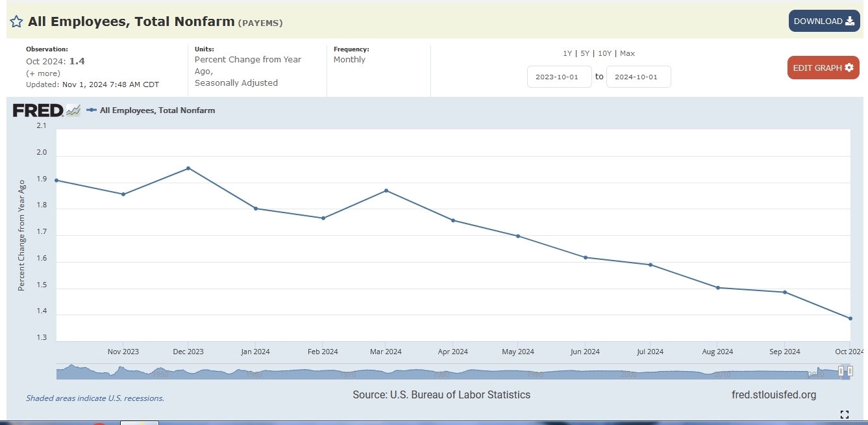Select the 1Y time range
The width and height of the screenshot is (868, 425).
(567, 53)
